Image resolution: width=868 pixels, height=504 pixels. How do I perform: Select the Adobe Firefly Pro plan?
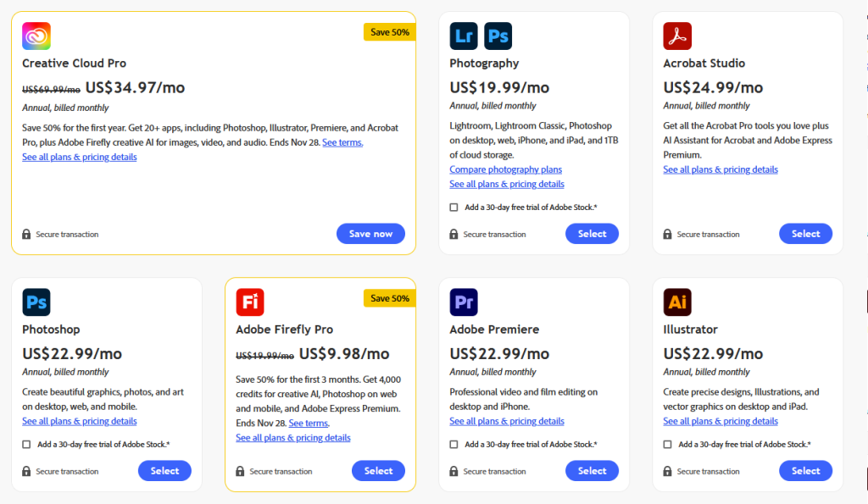tap(378, 471)
